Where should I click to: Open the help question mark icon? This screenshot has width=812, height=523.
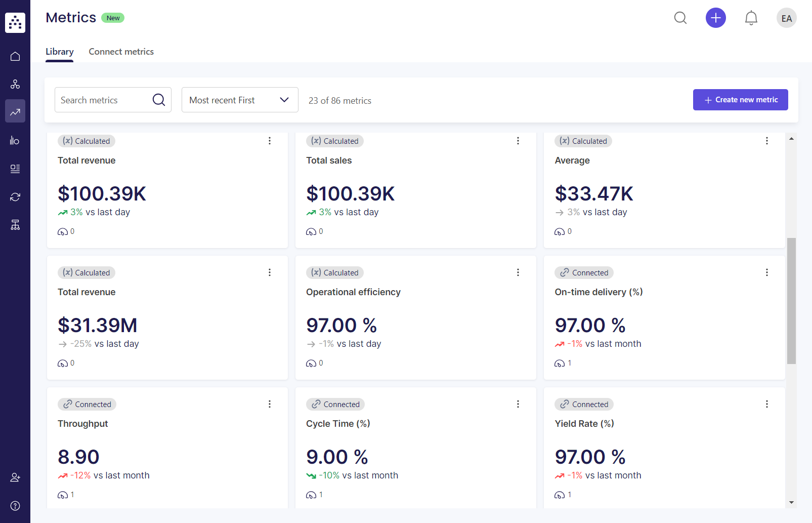(15, 506)
